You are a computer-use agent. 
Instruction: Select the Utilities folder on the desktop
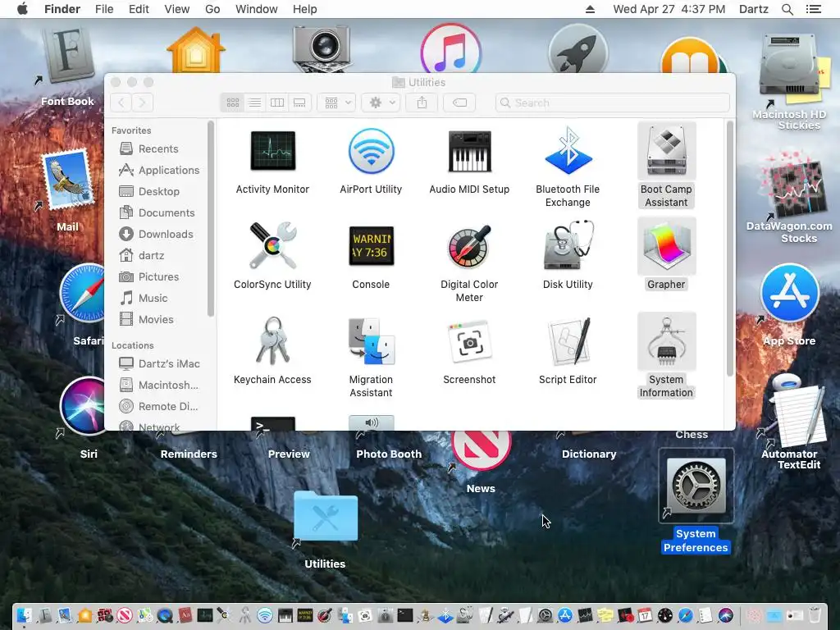[x=325, y=517]
